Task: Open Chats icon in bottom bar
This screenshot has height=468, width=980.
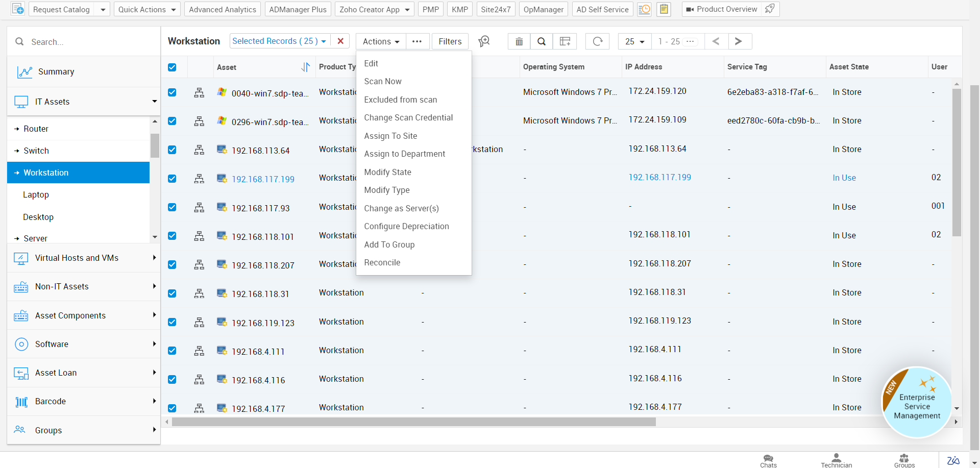Action: (x=768, y=460)
